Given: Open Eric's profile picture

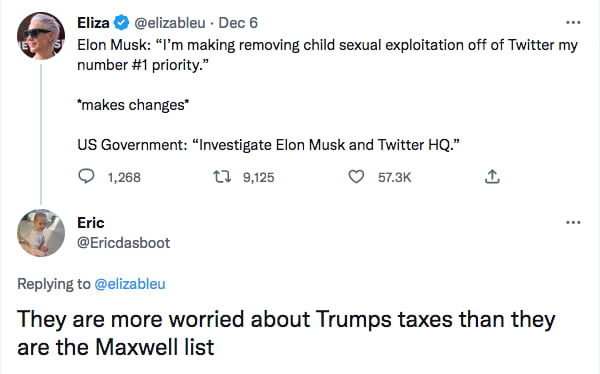Looking at the screenshot, I should click(x=41, y=233).
